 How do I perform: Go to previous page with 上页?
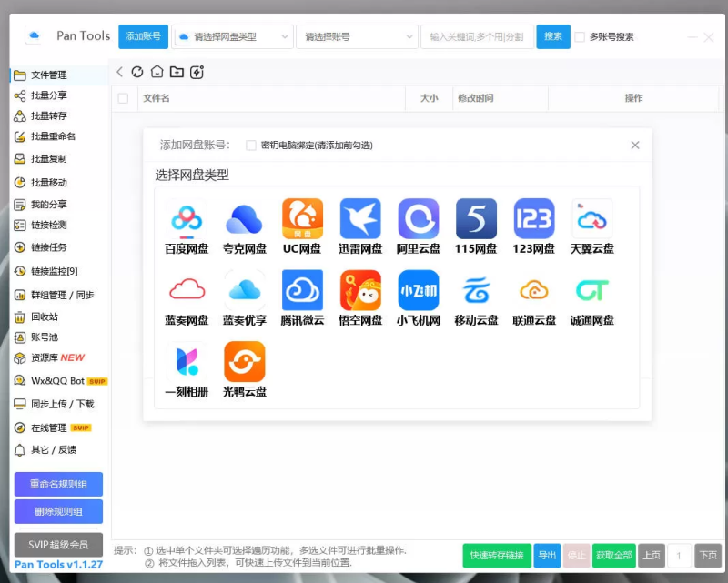[x=652, y=555]
